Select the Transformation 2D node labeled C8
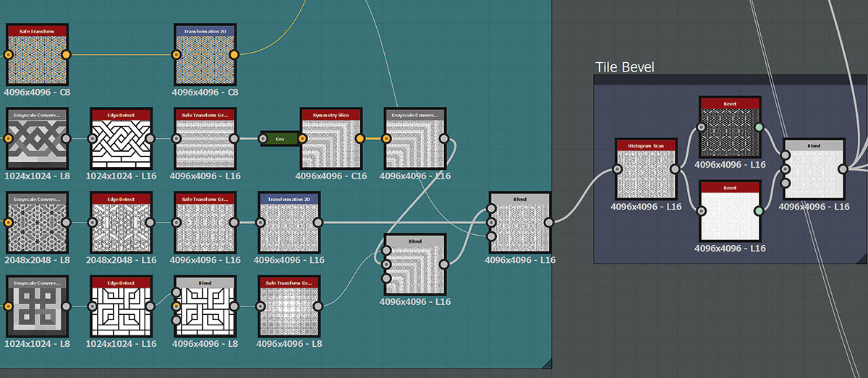 point(205,55)
